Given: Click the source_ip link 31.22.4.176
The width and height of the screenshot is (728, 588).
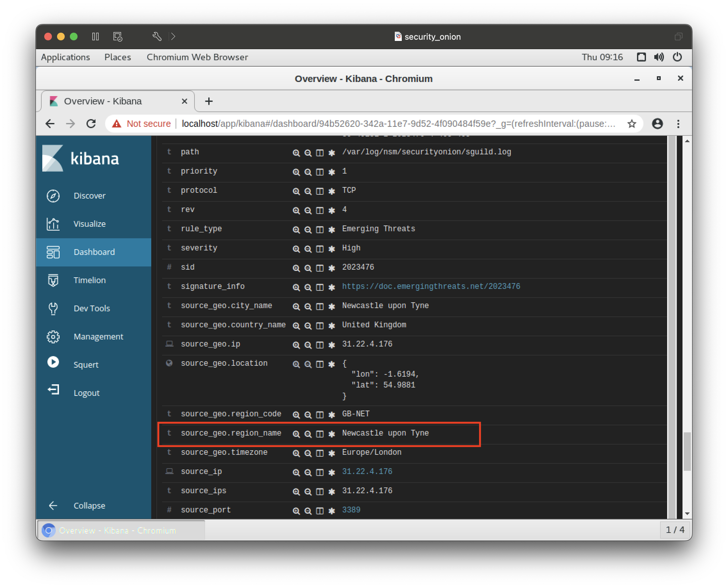Looking at the screenshot, I should 367,471.
